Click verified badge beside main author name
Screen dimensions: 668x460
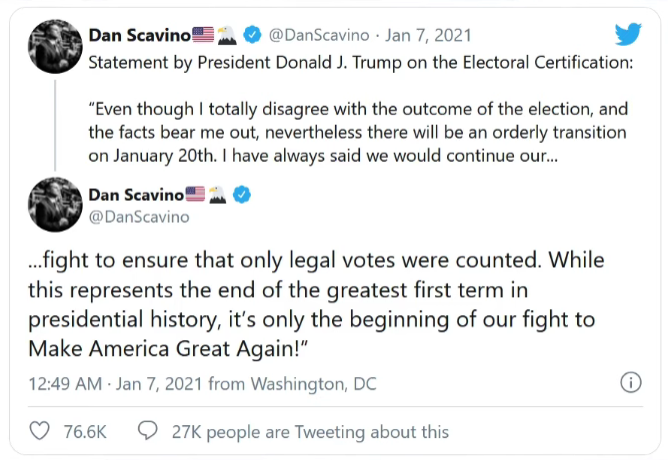tap(242, 195)
